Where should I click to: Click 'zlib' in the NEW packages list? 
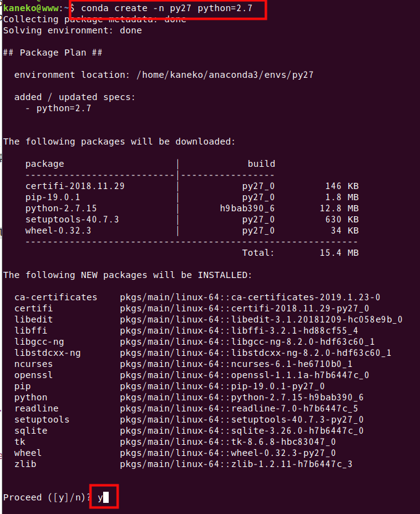(25, 464)
